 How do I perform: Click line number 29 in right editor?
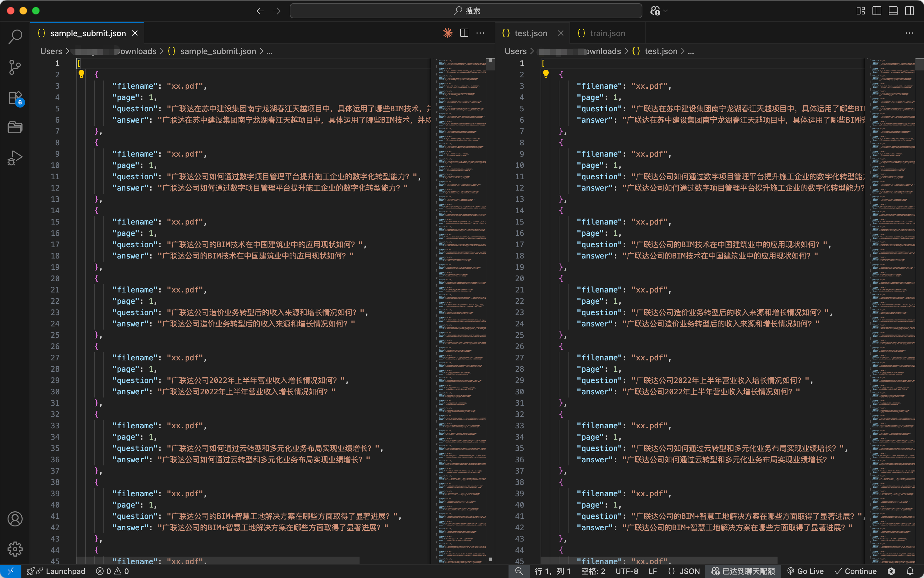click(x=520, y=381)
